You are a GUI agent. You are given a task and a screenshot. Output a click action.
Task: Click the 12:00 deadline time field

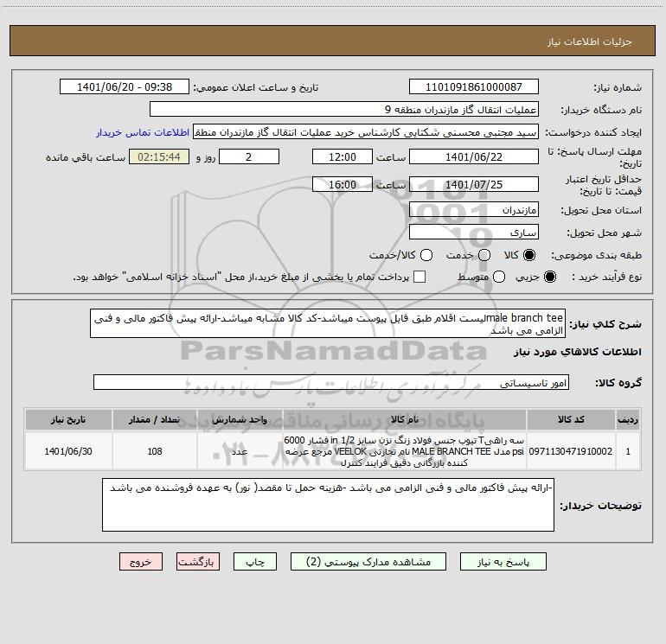pyautogui.click(x=343, y=156)
